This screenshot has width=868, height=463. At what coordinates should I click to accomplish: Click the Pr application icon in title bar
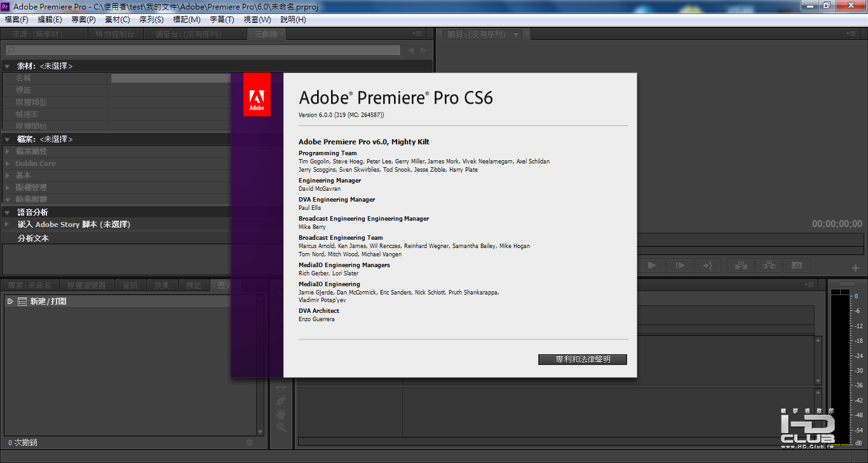point(5,6)
